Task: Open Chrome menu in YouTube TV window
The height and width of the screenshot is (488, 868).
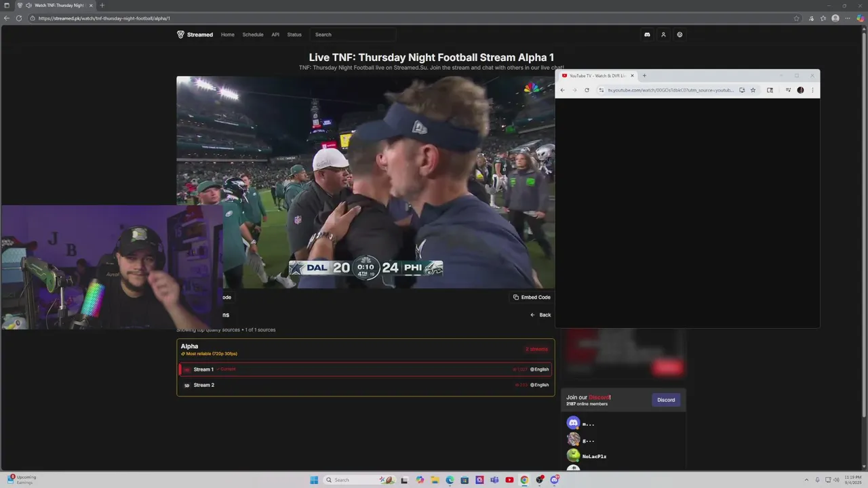Action: [812, 90]
